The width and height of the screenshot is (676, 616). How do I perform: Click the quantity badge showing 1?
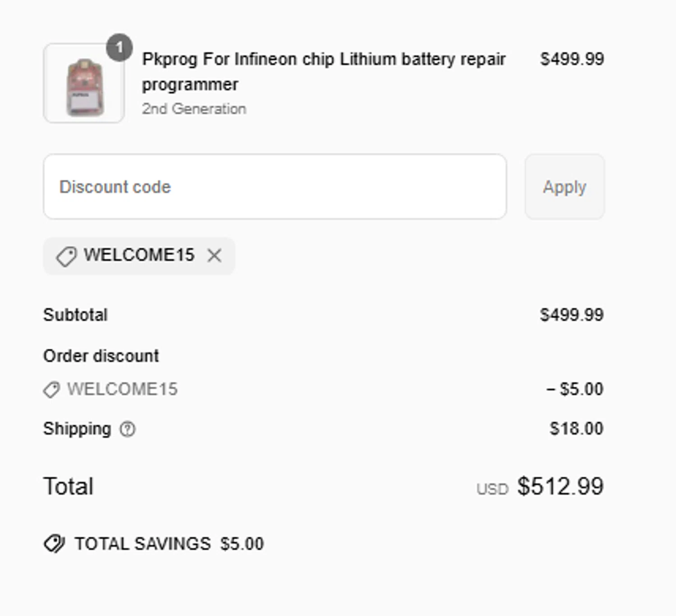click(119, 47)
